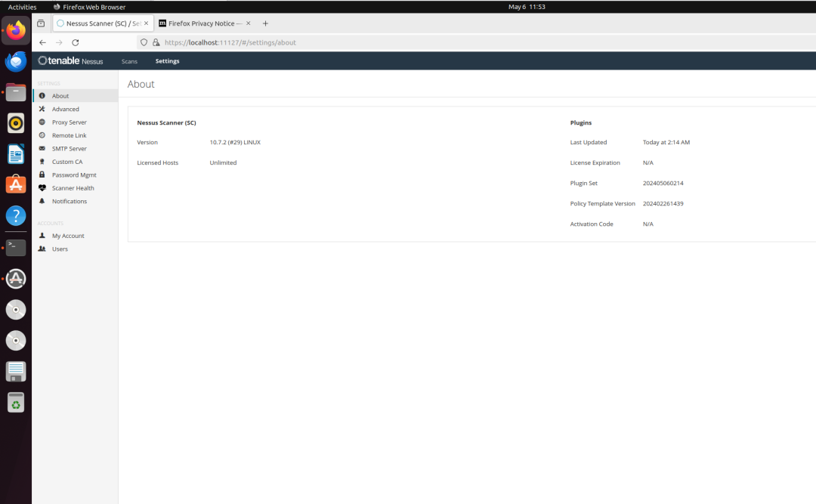Viewport: 816px width, 504px height.
Task: Open the Terminal from the dock
Action: click(16, 247)
